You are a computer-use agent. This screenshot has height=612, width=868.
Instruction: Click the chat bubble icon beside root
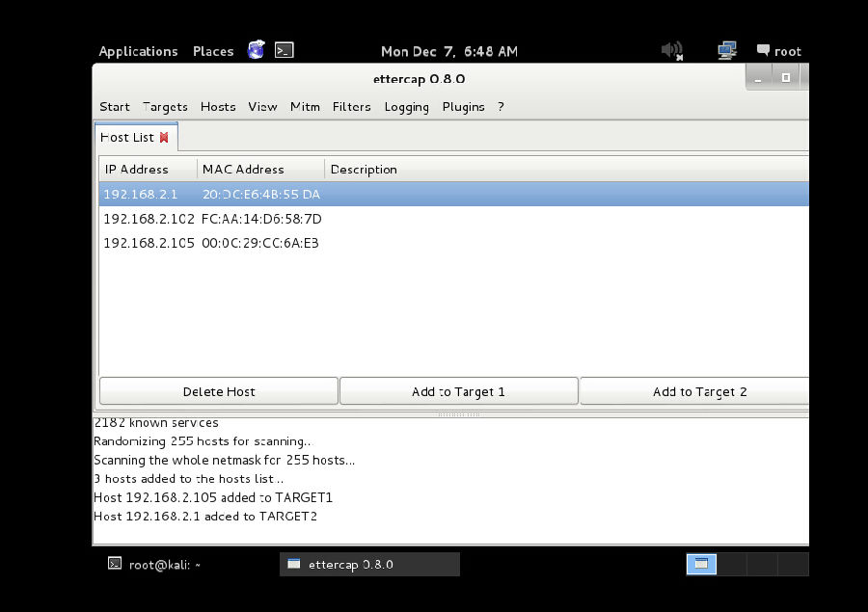763,50
